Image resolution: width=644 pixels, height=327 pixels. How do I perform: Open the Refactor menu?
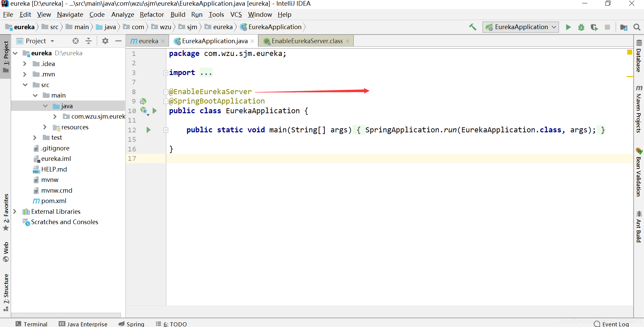click(152, 14)
